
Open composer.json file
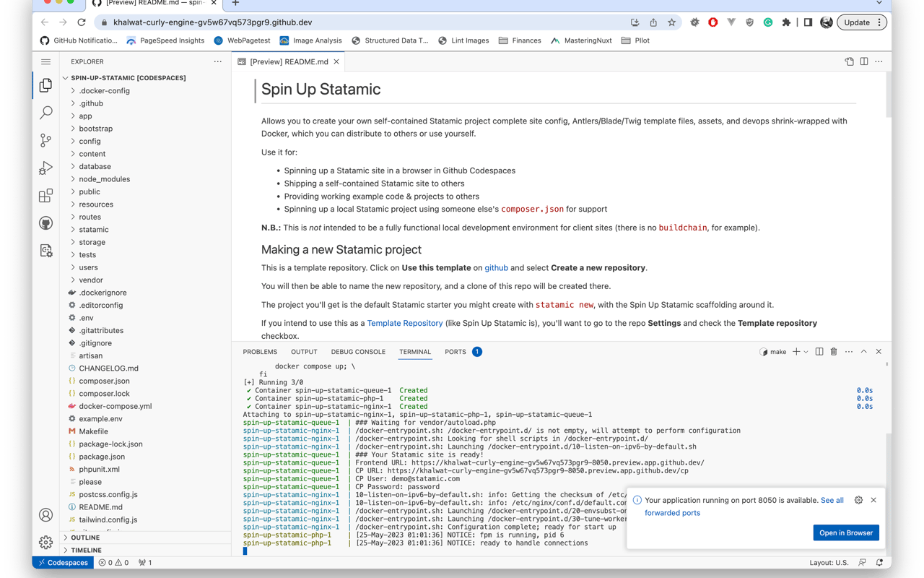point(104,381)
